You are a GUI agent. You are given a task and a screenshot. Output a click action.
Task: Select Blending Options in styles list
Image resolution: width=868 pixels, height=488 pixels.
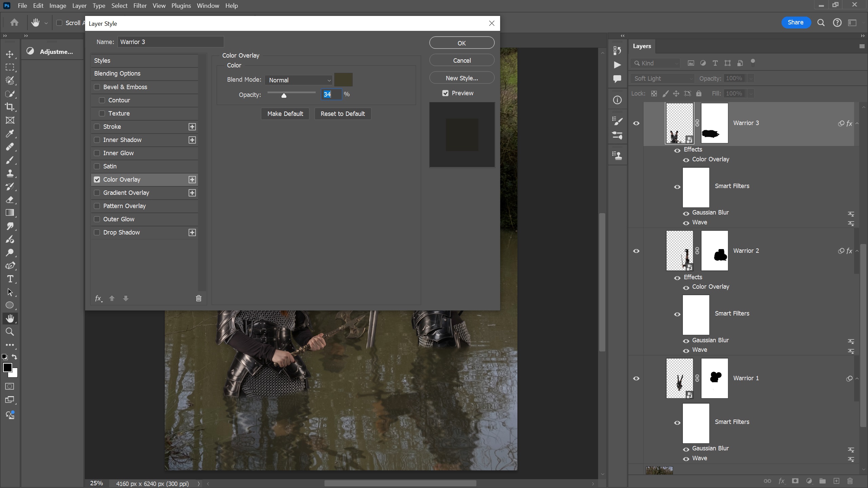pos(117,74)
